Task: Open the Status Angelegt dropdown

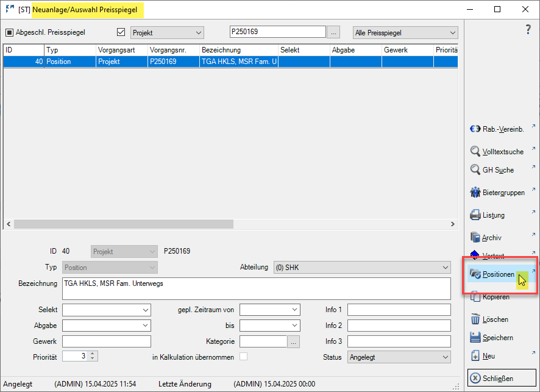Action: 399,357
